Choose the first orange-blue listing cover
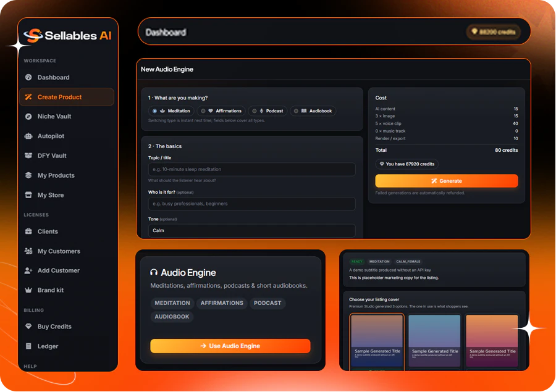556x392 pixels. point(377,340)
